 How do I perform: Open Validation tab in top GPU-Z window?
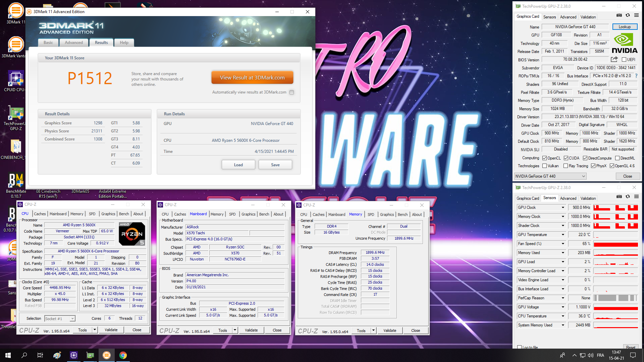pyautogui.click(x=588, y=17)
